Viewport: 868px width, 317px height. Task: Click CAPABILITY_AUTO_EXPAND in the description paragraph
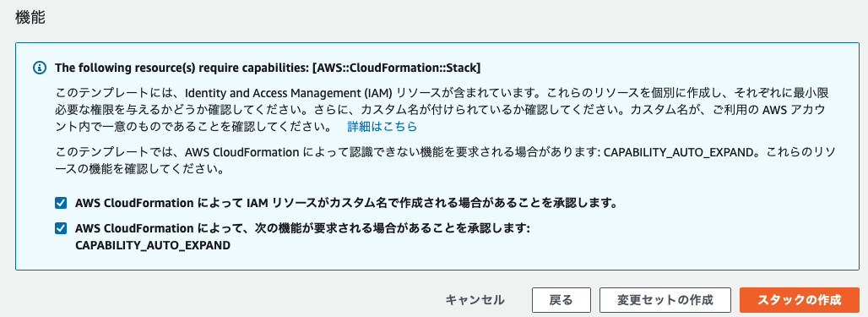[679, 152]
